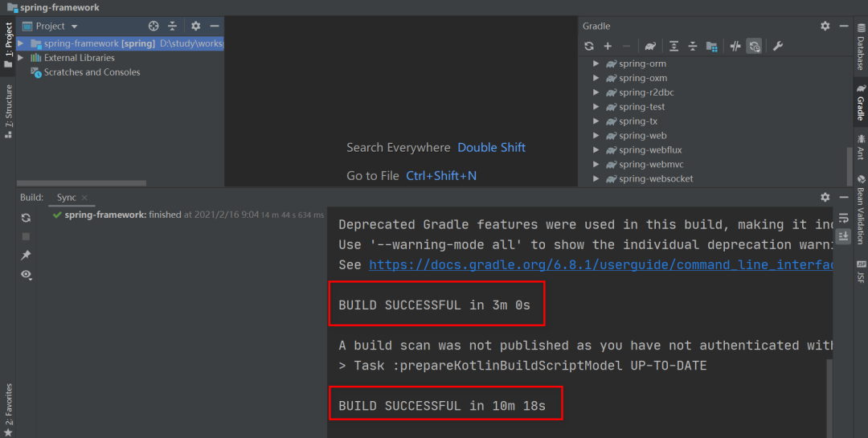Toggle soft-wrap in build output
Viewport: 868px width, 438px height.
tap(843, 218)
